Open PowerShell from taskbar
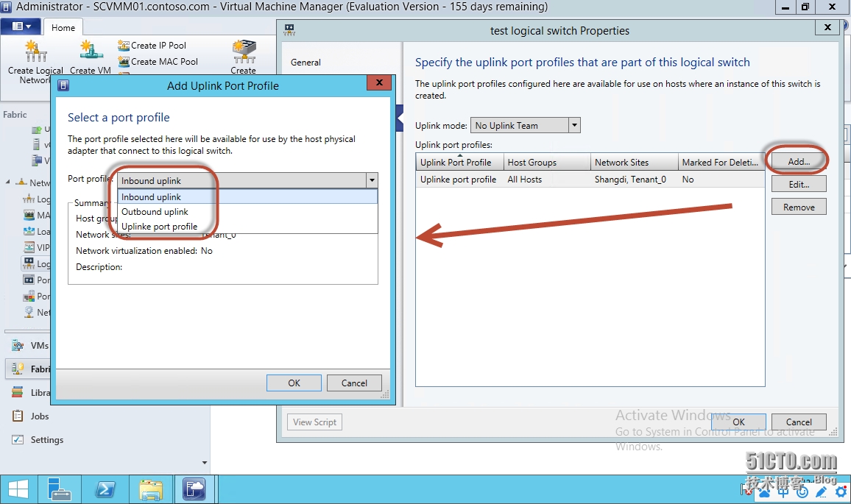Screen dimensions: 851x504 tap(105, 489)
